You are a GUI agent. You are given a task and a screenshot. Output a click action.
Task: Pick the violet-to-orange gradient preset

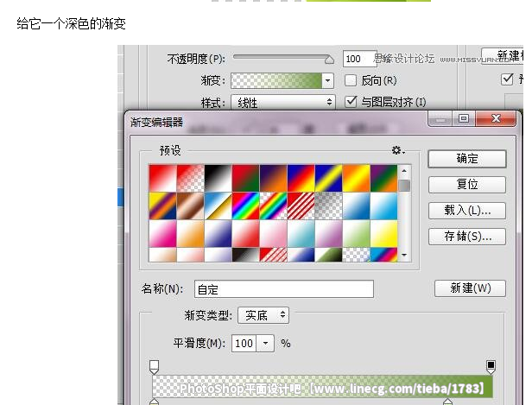[274, 179]
